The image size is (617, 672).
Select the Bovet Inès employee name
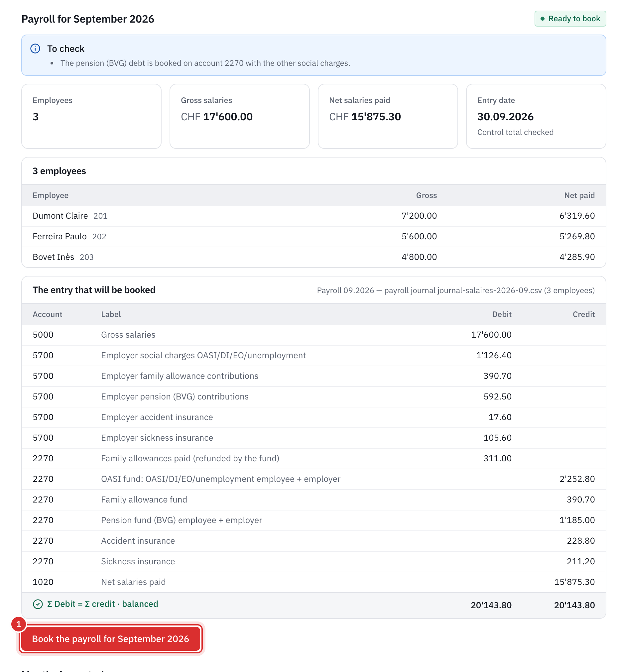(54, 257)
